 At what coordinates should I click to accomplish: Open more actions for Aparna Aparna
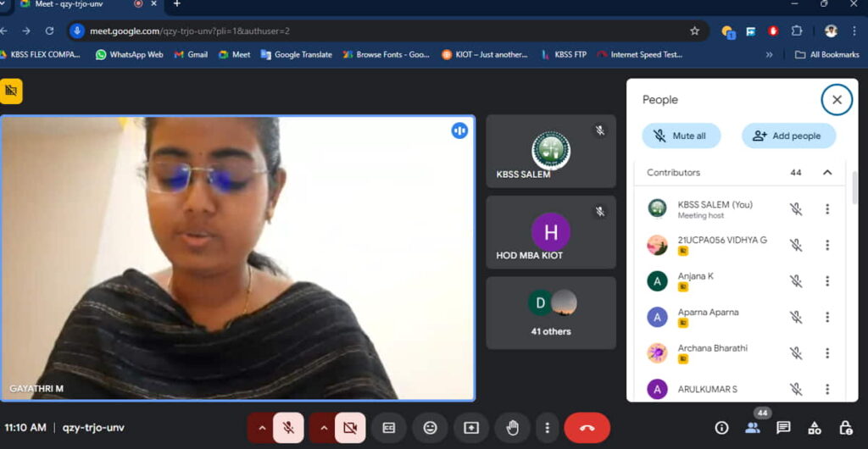(827, 317)
